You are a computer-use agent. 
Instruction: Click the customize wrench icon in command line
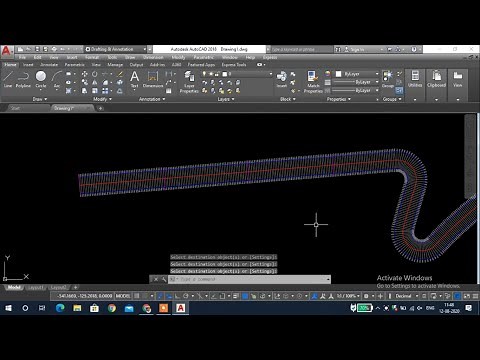pos(164,279)
